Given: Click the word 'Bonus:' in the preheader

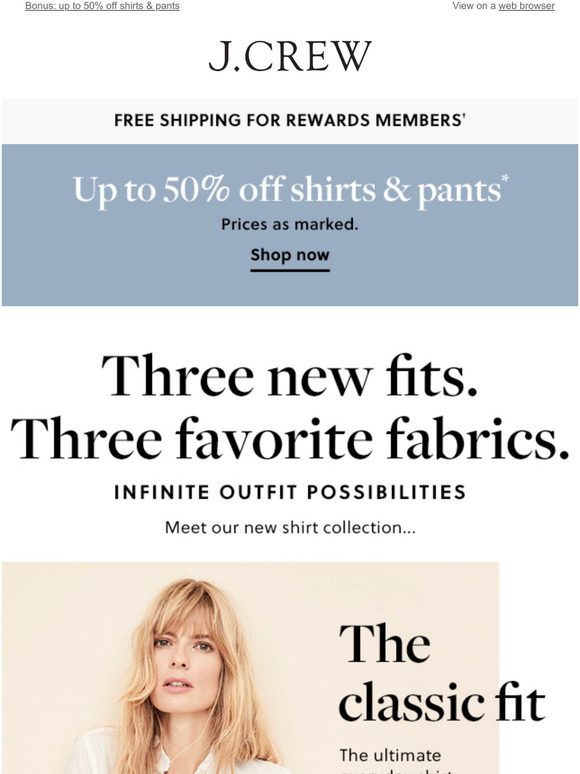Looking at the screenshot, I should [40, 6].
